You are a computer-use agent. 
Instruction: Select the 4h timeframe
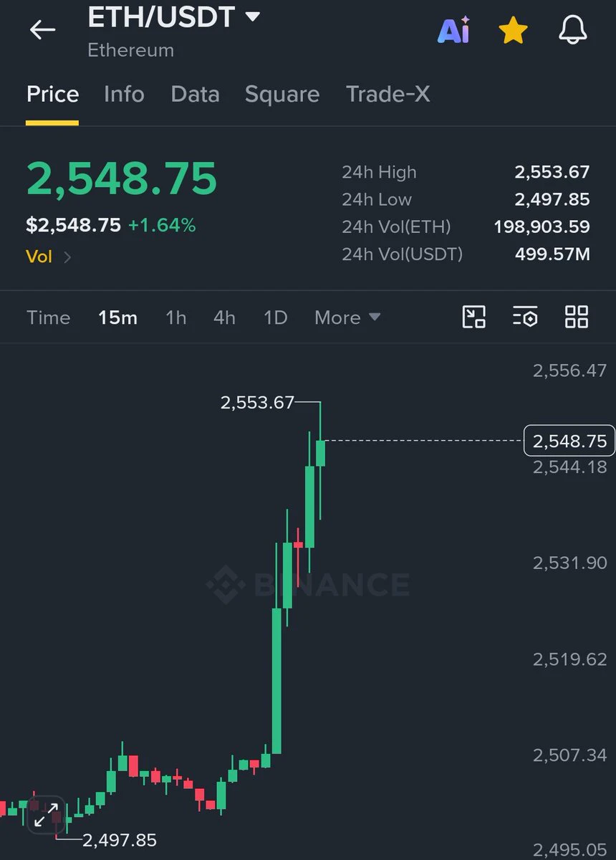pyautogui.click(x=224, y=317)
